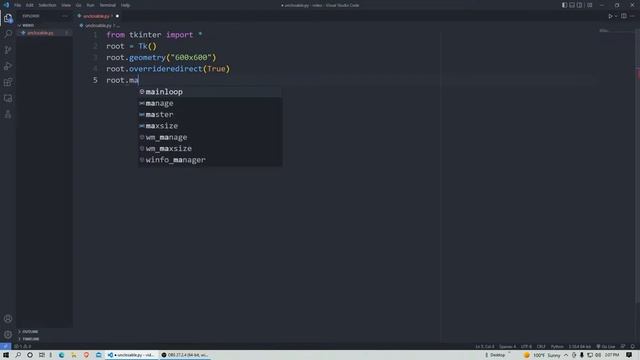Click the VS Code logo in title bar
This screenshot has width=640, height=360.
click(6, 5)
